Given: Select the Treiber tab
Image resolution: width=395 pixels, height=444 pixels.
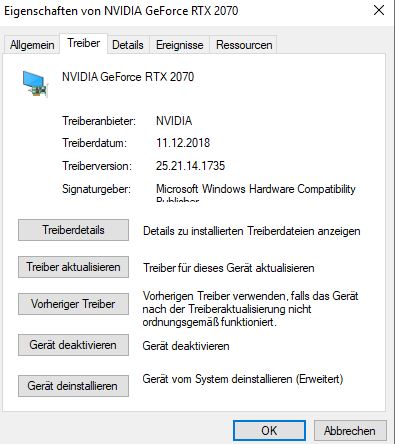Looking at the screenshot, I should point(84,43).
